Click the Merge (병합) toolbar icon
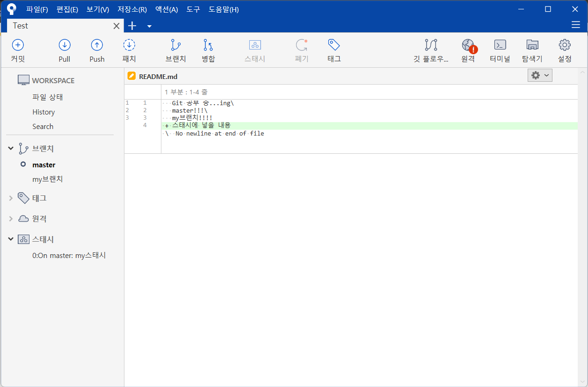588x387 pixels. point(208,45)
